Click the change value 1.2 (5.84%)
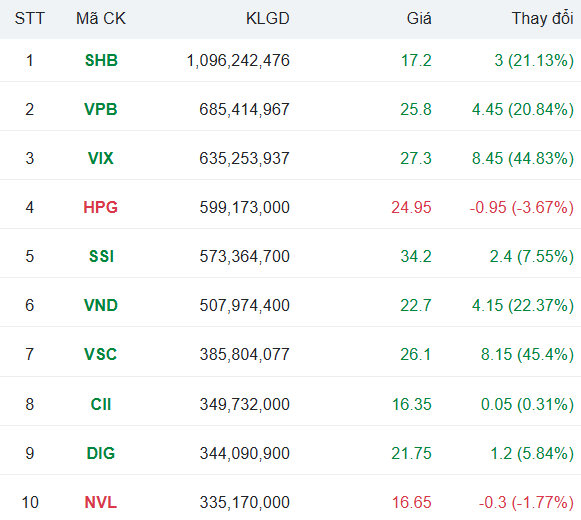 pos(532,453)
